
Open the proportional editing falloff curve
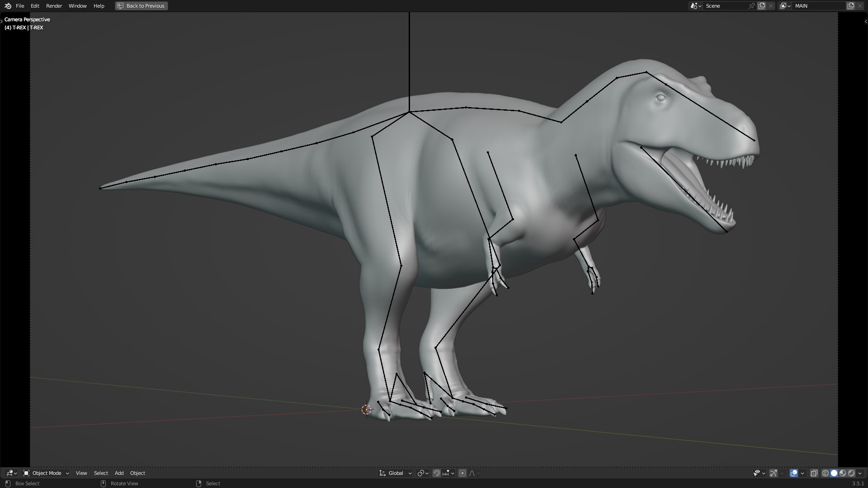pos(474,473)
